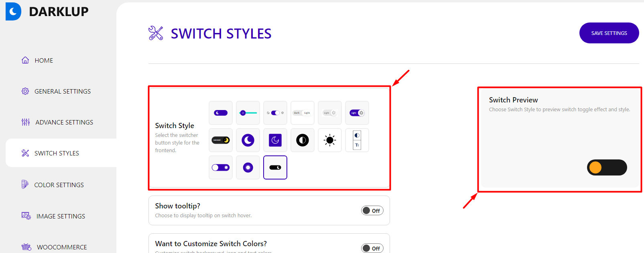
Task: Enable the Show tooltip toggle
Action: click(x=372, y=211)
